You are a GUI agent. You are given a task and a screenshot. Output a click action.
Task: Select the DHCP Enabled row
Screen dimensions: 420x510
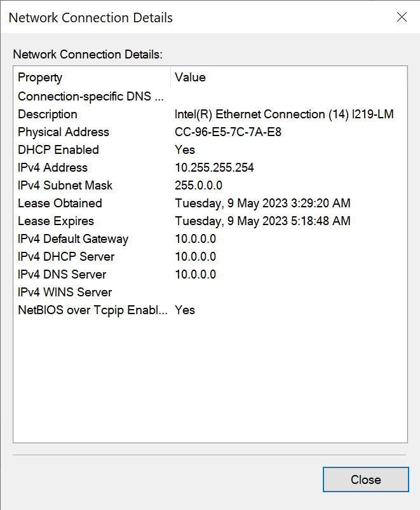point(210,150)
